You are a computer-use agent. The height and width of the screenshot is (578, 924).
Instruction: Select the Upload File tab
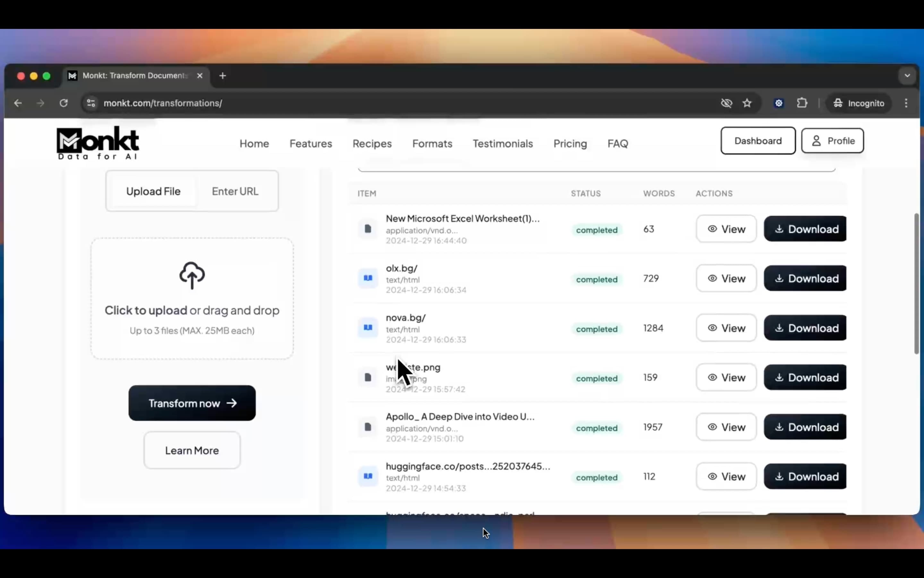[x=153, y=191]
